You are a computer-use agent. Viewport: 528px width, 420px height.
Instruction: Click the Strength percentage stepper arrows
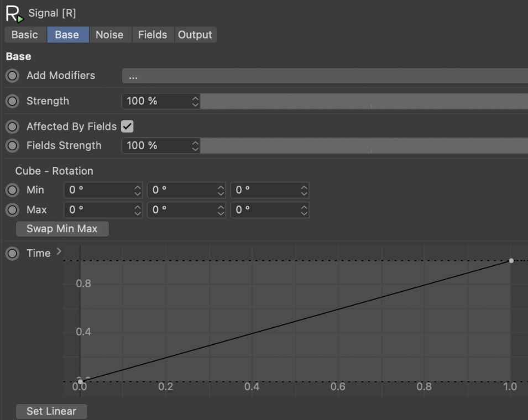[x=195, y=101]
